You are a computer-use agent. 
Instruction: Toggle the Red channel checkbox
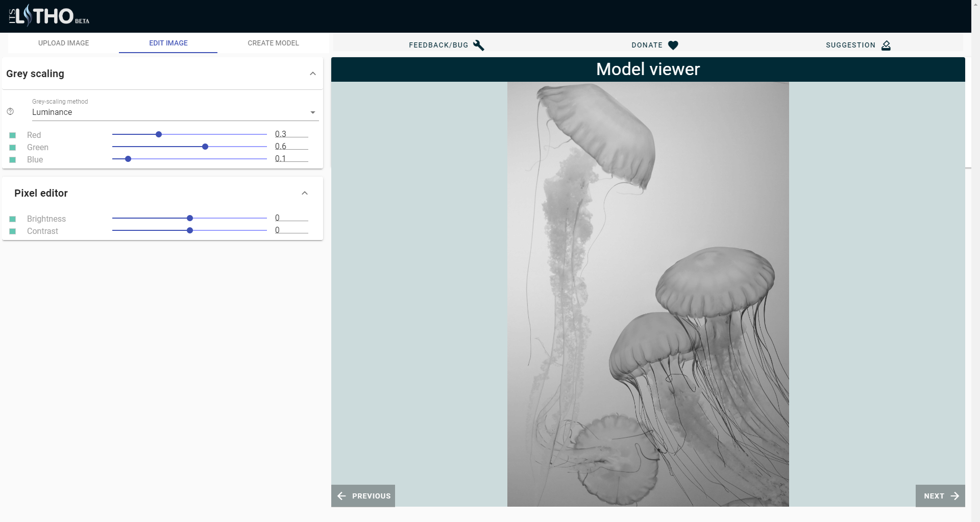(13, 135)
